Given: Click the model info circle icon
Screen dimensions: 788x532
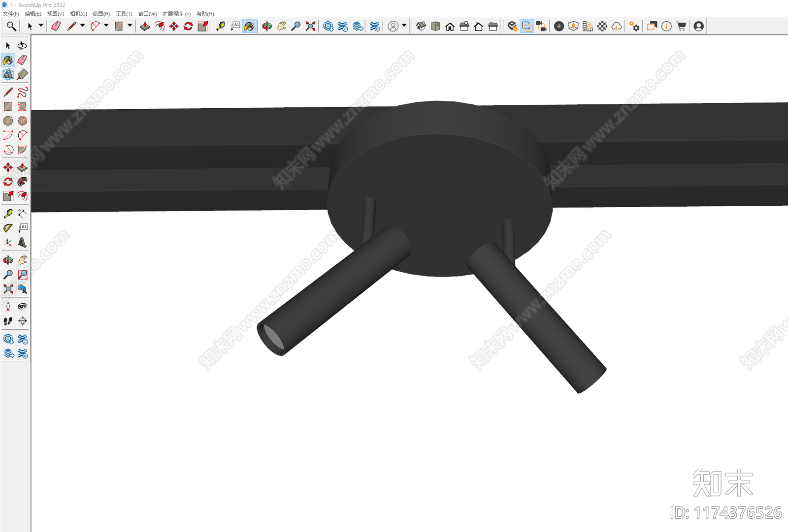Looking at the screenshot, I should pyautogui.click(x=666, y=26).
